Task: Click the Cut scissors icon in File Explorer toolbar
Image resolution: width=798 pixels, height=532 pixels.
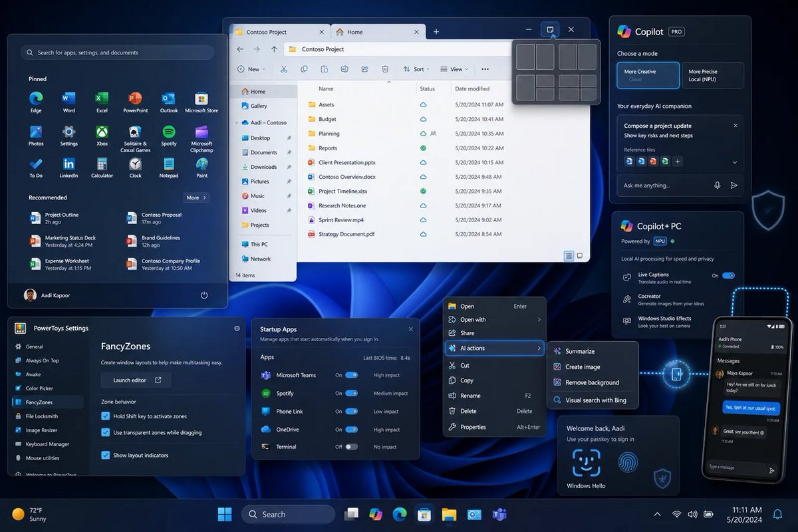Action: pyautogui.click(x=284, y=69)
